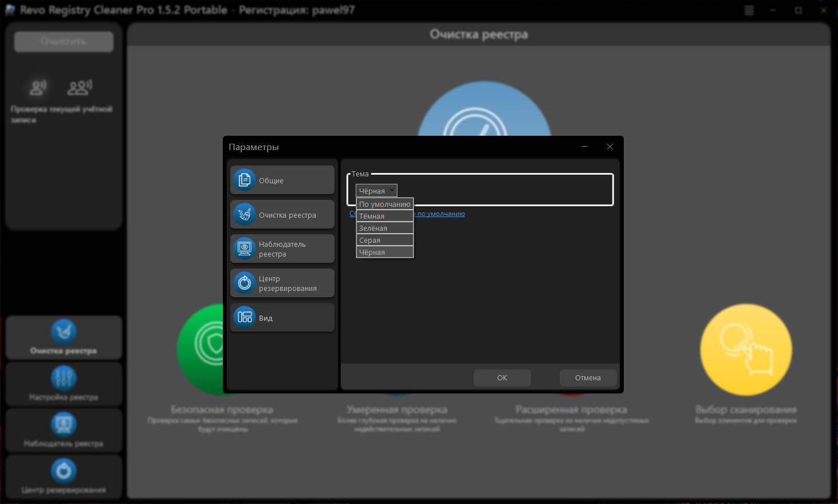Screen dimensions: 838x504
Task: Click the Очистить button in main window
Action: pos(64,41)
